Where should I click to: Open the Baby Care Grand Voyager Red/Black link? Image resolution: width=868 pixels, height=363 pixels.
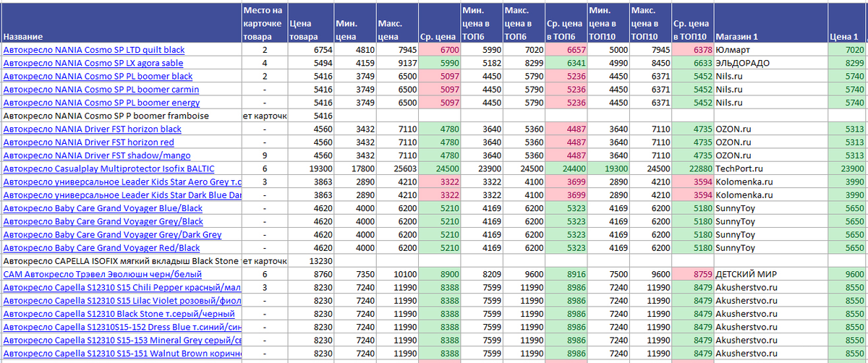pos(103,247)
